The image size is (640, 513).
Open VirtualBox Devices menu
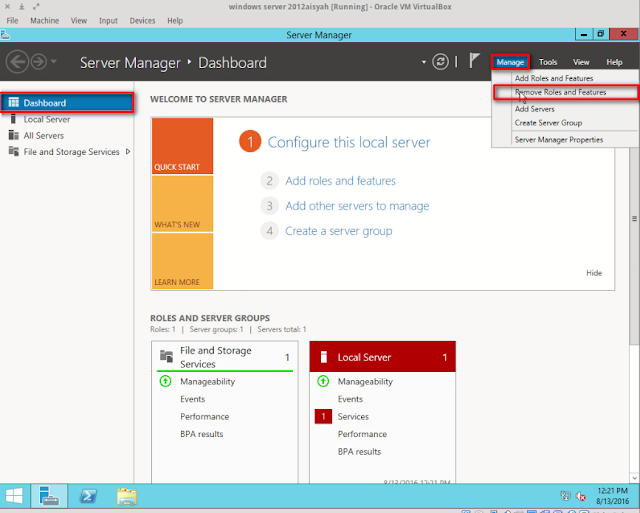[142, 20]
